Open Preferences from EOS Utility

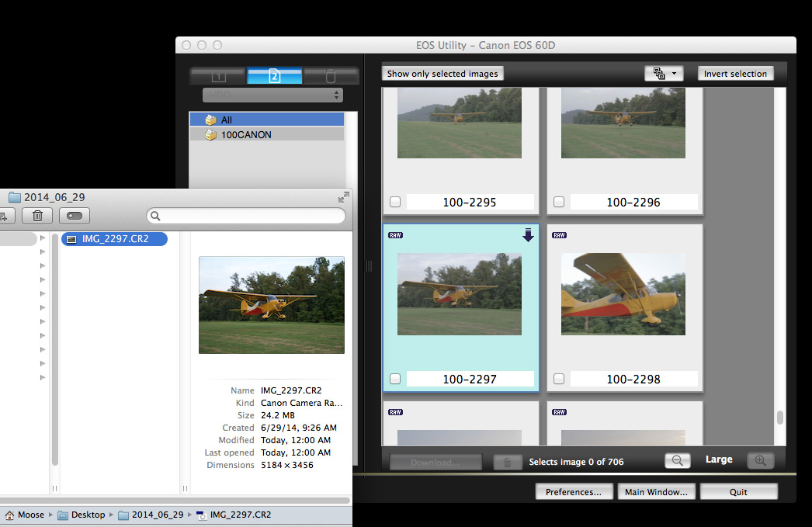pos(574,491)
